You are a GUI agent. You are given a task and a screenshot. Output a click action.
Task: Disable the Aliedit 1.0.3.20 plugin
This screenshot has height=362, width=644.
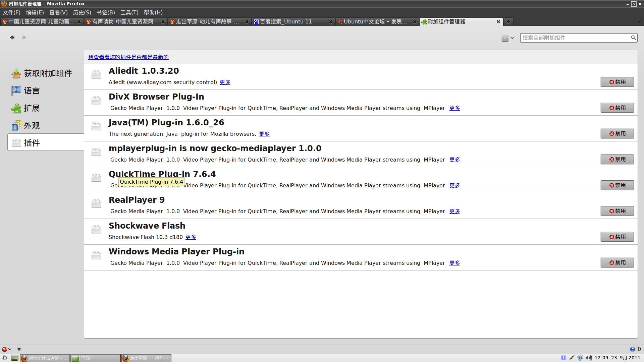click(x=617, y=82)
